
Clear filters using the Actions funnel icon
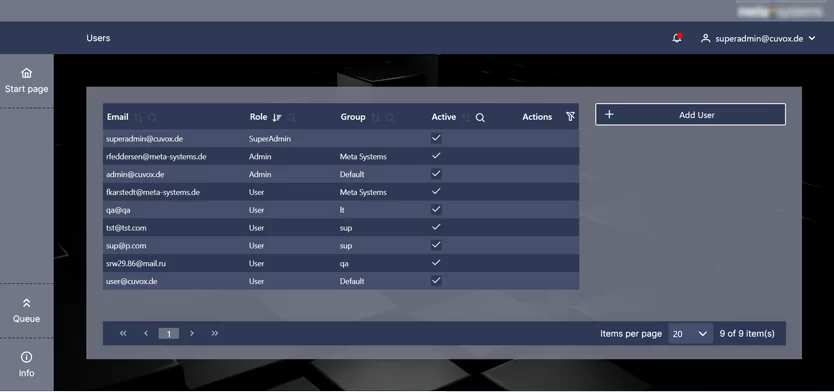coord(570,117)
